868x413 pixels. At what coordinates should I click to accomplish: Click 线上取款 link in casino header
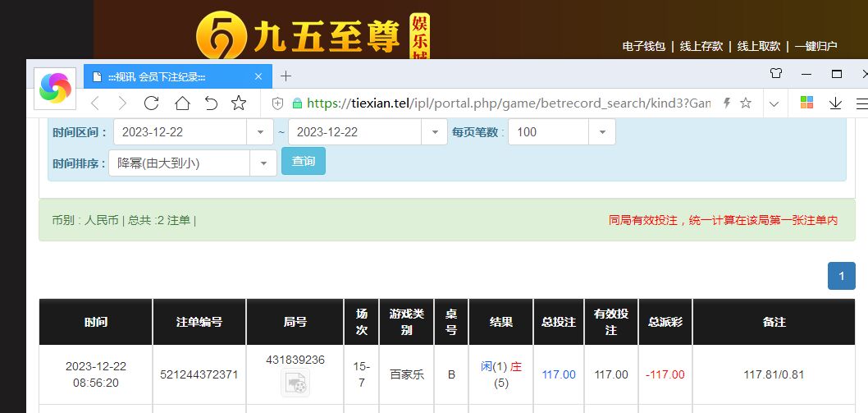(758, 47)
